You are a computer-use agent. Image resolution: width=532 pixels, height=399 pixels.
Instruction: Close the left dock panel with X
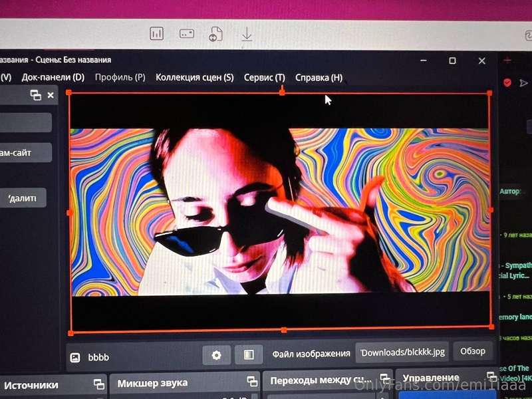51,95
